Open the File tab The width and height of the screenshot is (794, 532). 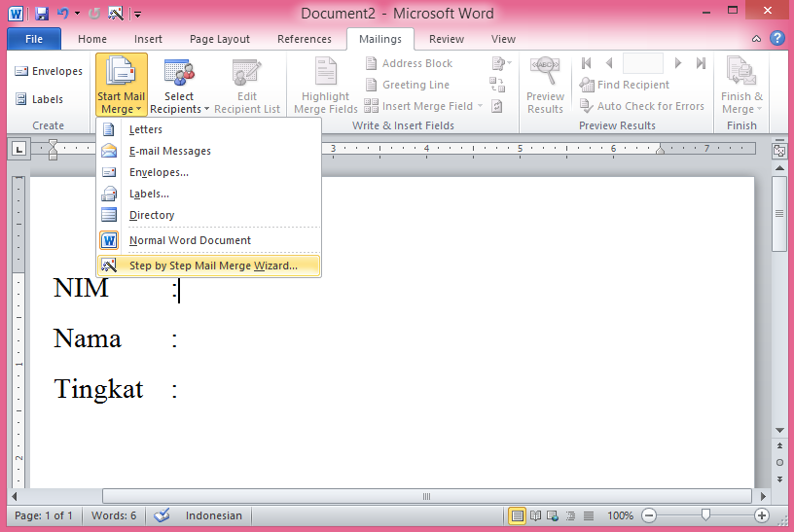click(x=34, y=39)
